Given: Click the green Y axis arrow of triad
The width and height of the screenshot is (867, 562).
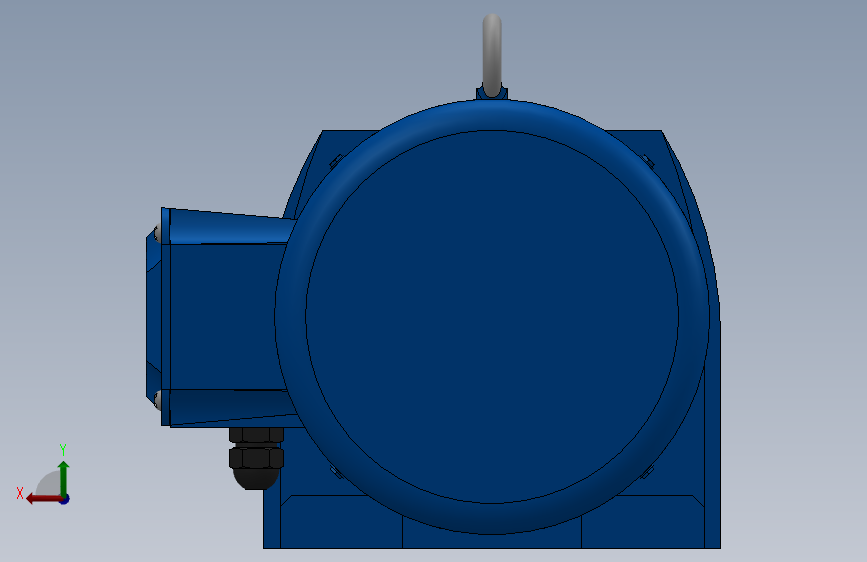Looking at the screenshot, I should coord(64,478).
